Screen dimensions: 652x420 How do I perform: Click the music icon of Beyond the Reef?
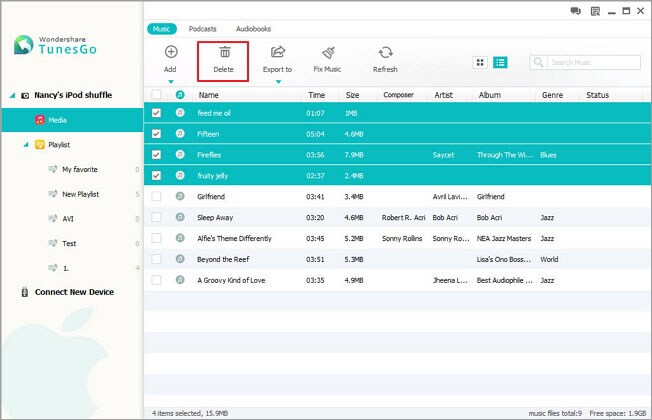click(180, 259)
